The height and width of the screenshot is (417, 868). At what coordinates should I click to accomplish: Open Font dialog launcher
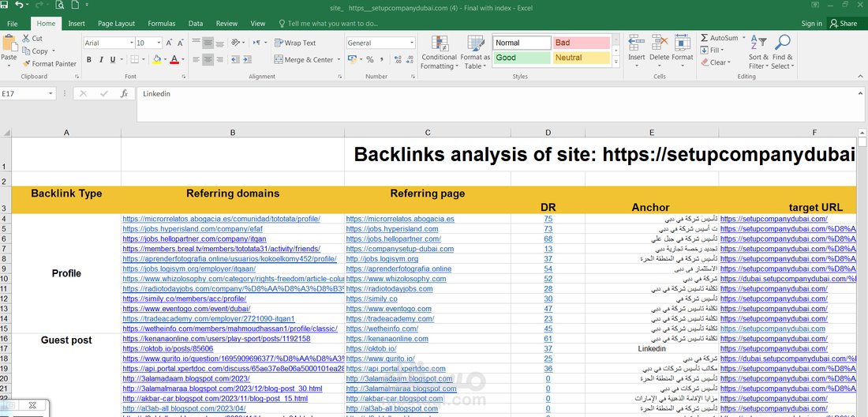pos(184,77)
